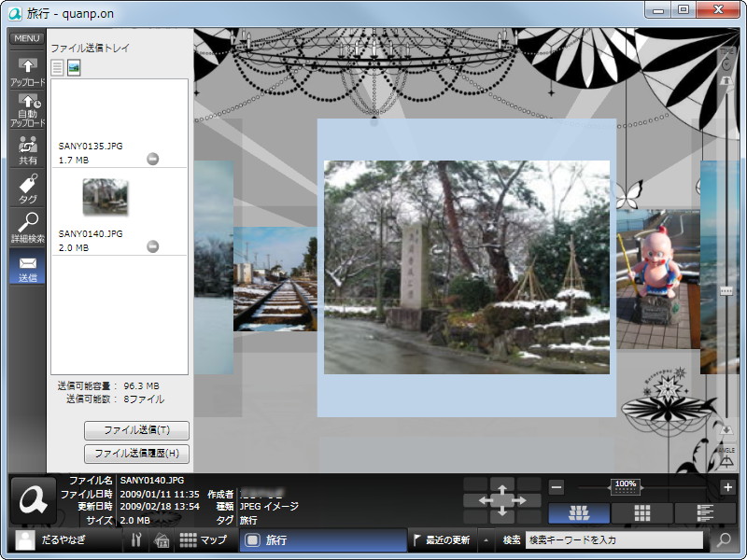Screen dimensions: 747x560
Task: Open user profile だるやなぎ
Action: coord(63,539)
